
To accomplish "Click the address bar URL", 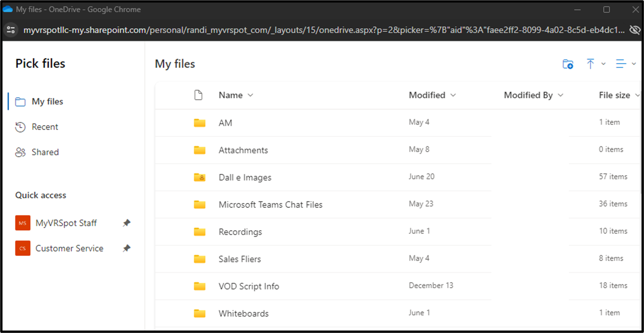I will tap(324, 30).
